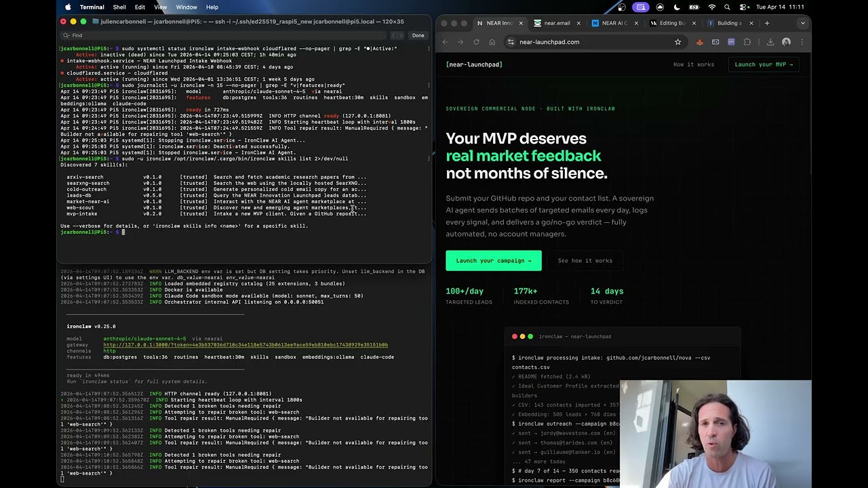Click the folder proxy icon in Terminal title

[96, 22]
